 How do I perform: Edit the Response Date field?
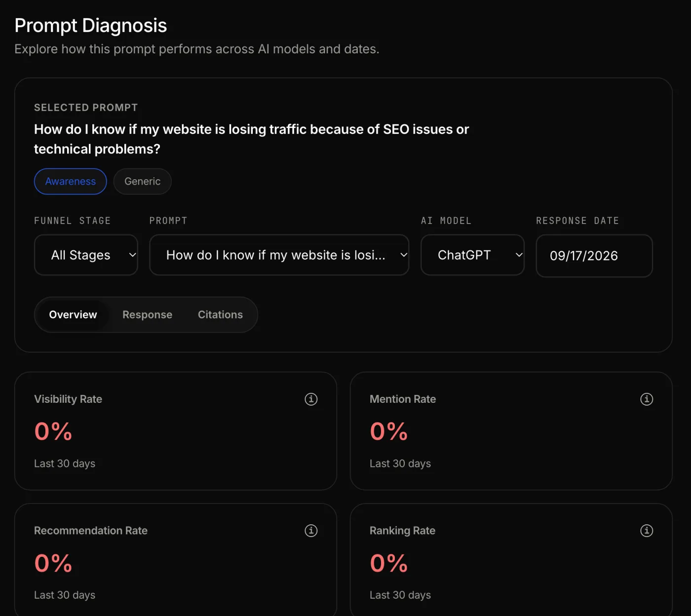tap(594, 256)
